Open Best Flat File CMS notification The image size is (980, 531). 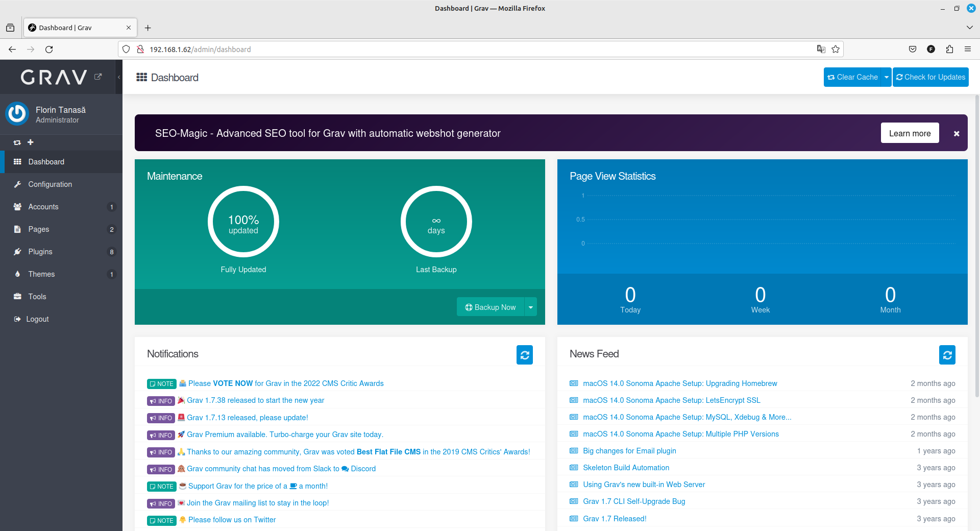[x=358, y=452]
